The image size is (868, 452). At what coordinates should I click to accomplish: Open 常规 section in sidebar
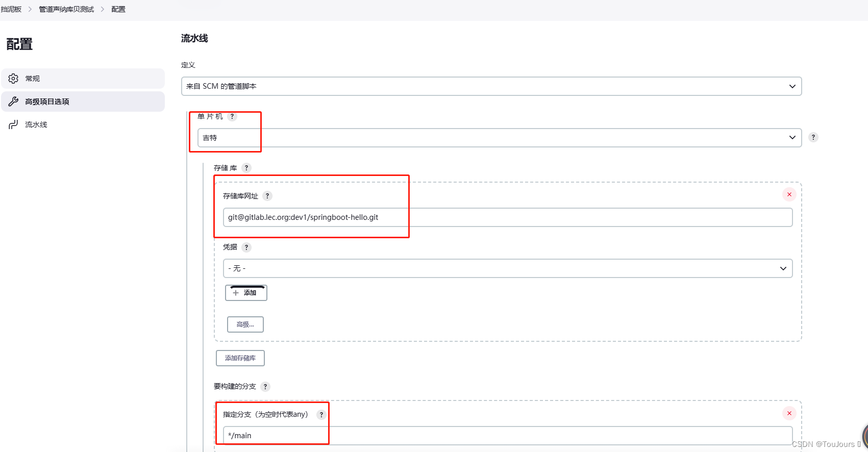(x=83, y=79)
